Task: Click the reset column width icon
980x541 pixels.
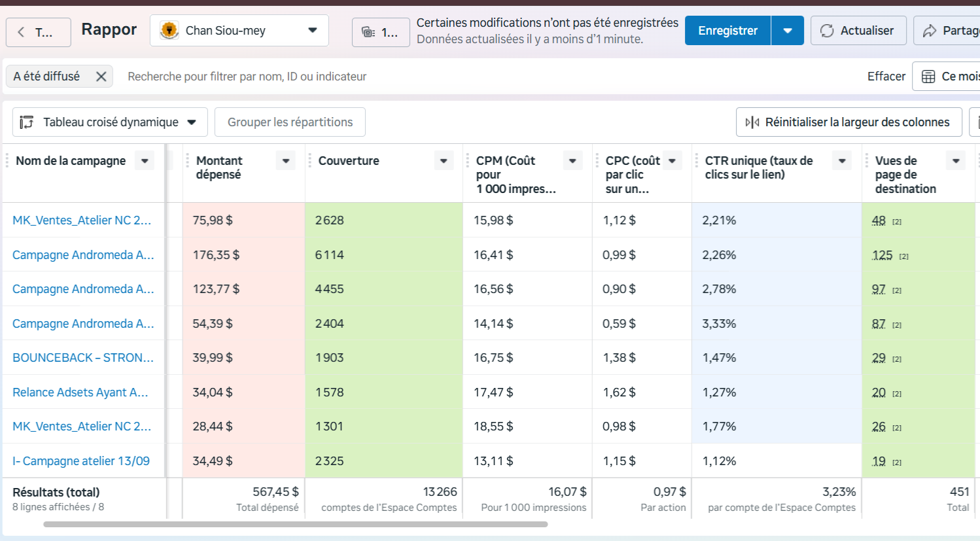Action: pos(752,122)
